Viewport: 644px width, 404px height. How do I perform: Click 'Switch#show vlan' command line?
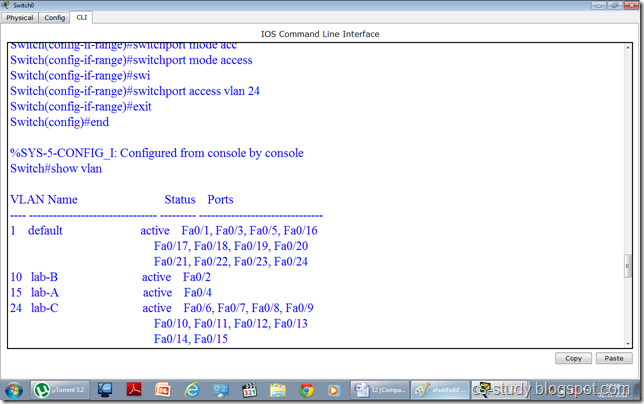(x=56, y=168)
